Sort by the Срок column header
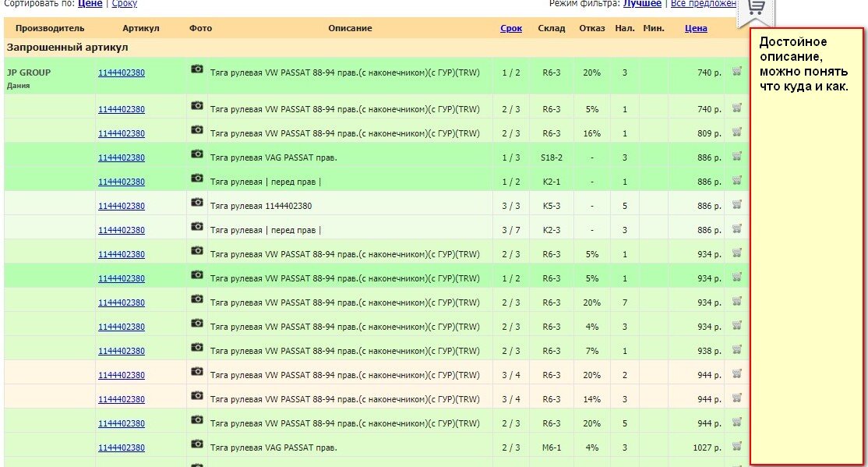The width and height of the screenshot is (868, 467). pyautogui.click(x=511, y=28)
